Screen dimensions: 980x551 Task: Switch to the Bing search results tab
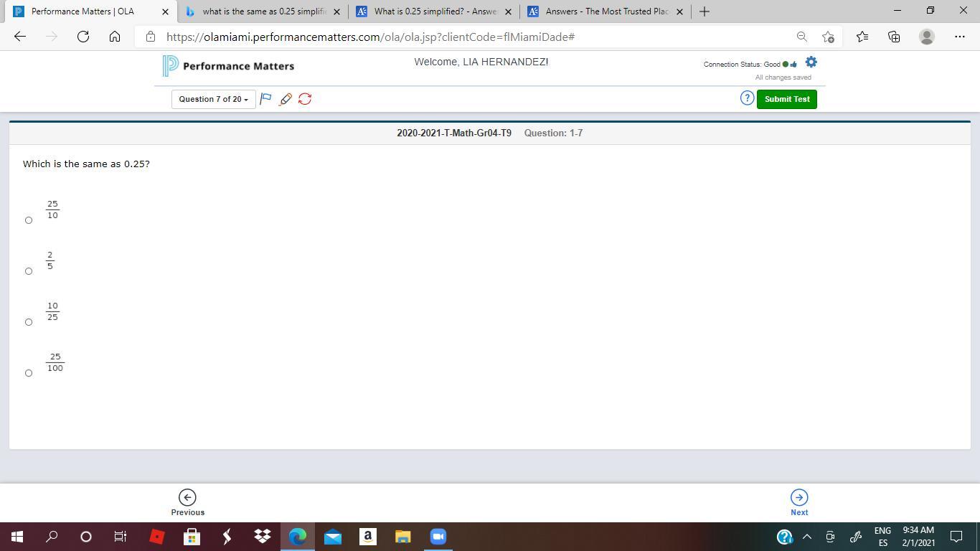tap(263, 11)
